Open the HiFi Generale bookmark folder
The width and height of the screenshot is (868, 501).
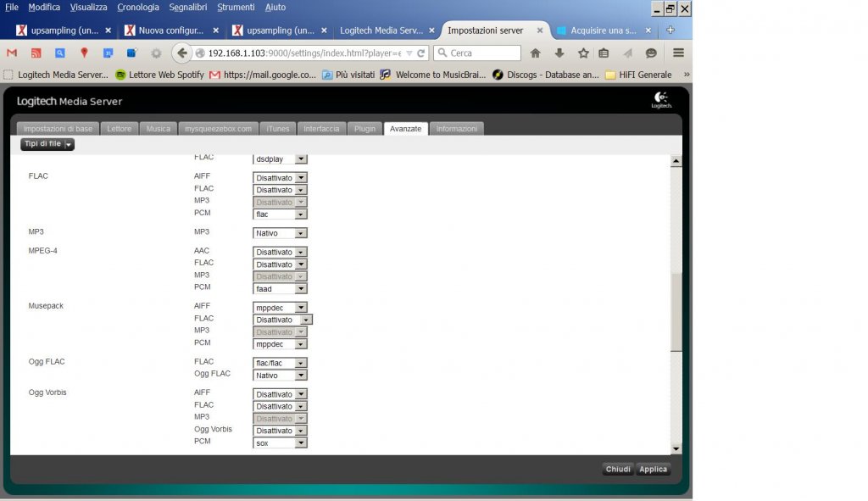point(638,75)
